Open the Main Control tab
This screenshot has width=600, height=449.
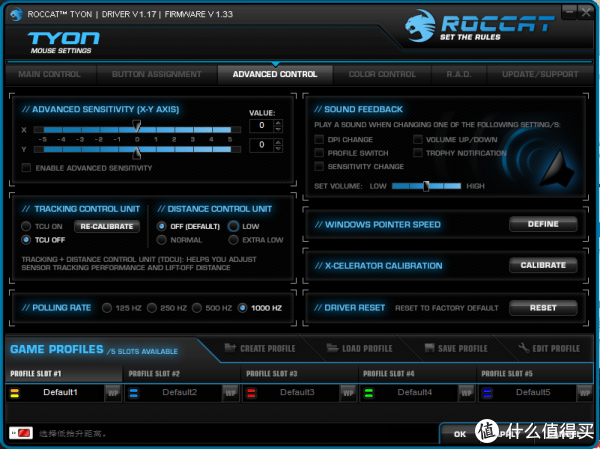point(49,74)
